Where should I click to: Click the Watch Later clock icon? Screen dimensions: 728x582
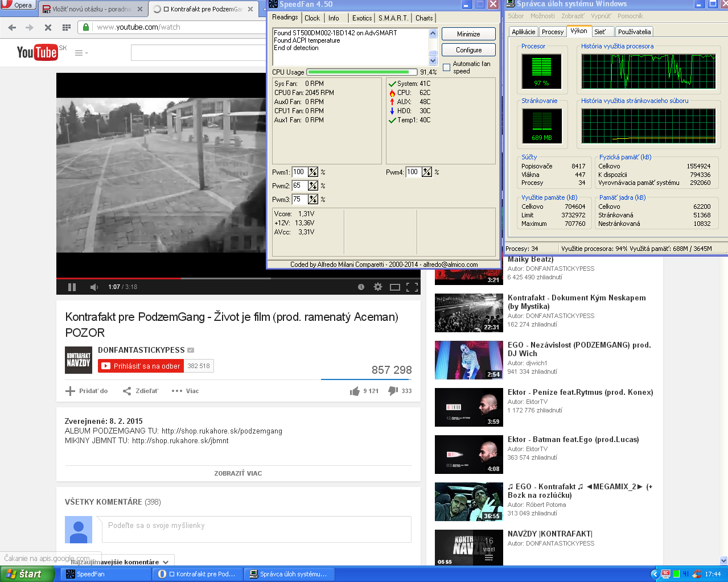point(361,287)
